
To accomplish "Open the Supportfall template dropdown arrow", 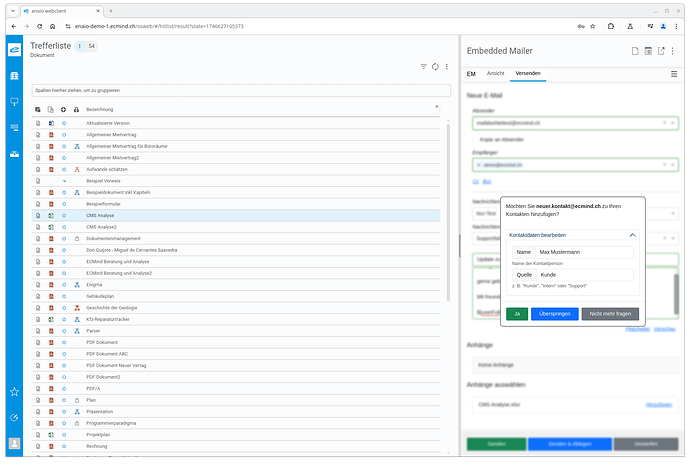I will pos(672,238).
